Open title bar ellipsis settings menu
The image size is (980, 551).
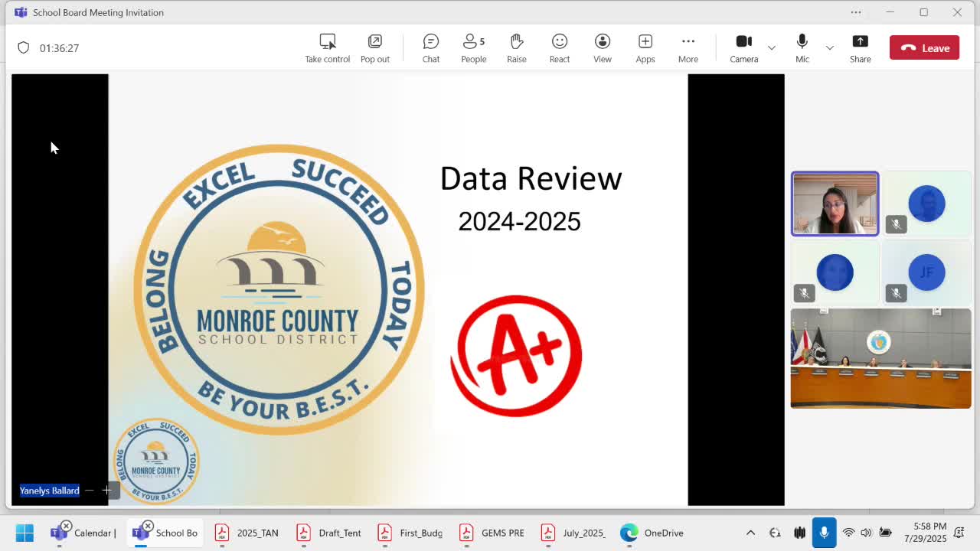tap(856, 12)
